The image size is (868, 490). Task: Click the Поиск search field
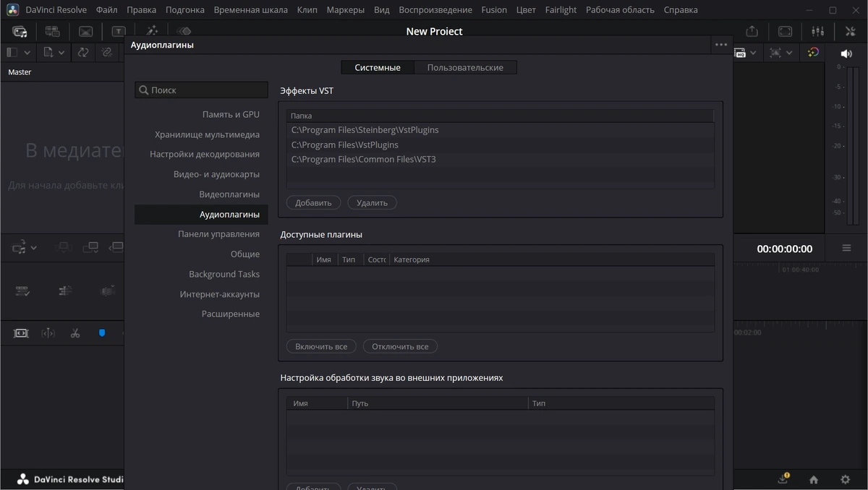pos(201,90)
